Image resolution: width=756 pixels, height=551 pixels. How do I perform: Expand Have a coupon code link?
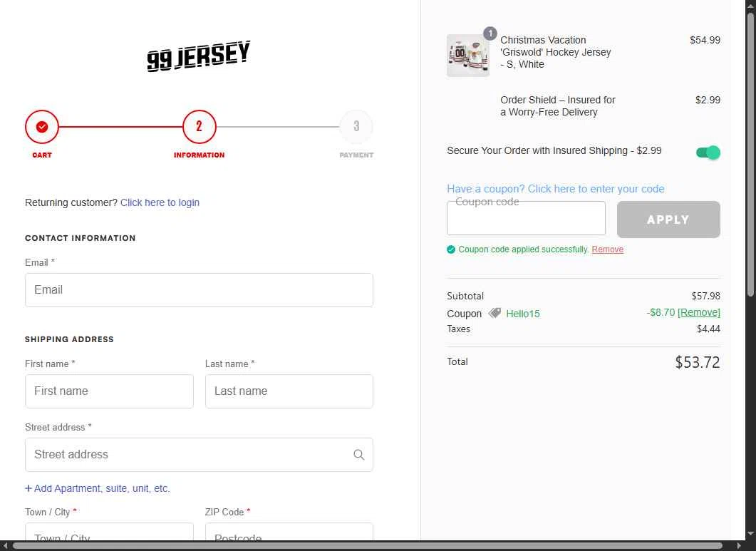coord(556,189)
